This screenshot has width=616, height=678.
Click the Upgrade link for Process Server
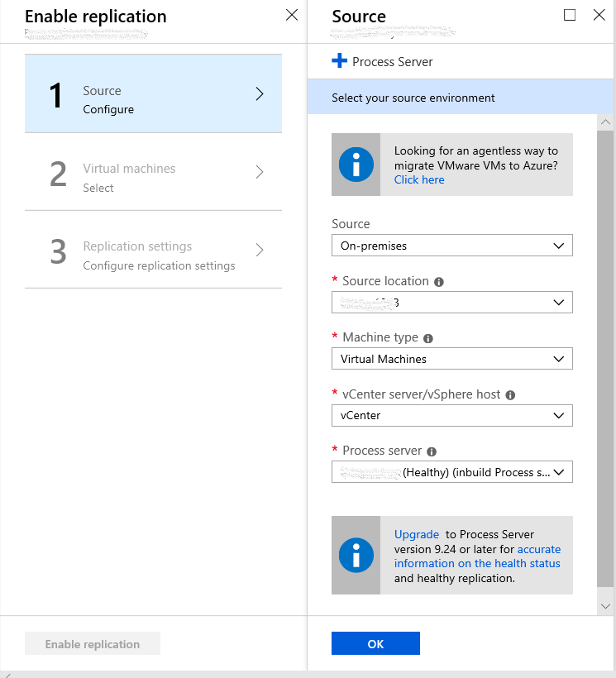[x=416, y=534]
